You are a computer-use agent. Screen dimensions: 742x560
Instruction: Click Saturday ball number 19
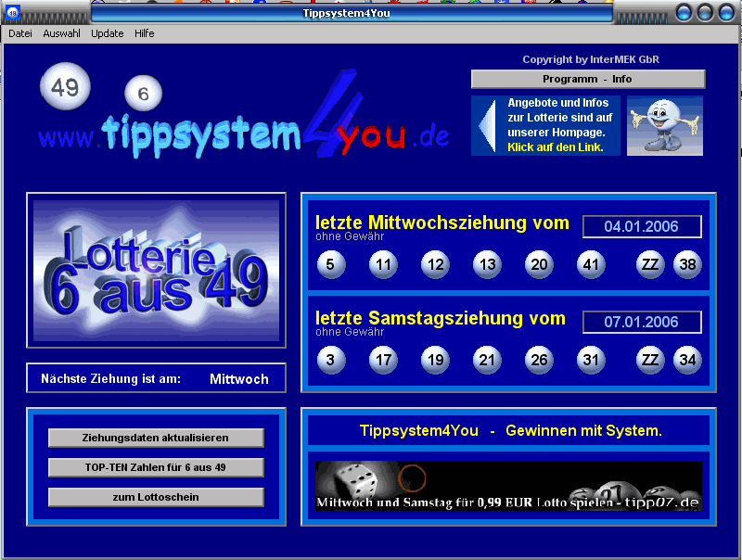pos(435,360)
